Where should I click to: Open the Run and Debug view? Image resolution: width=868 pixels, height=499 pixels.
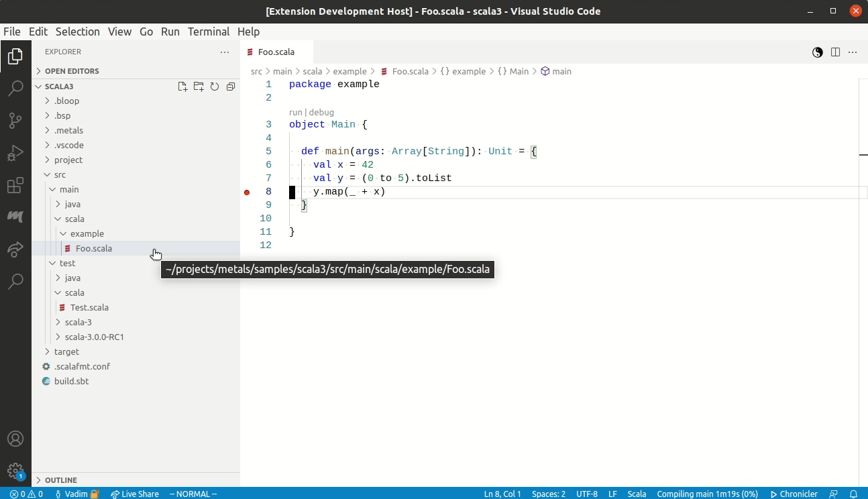click(x=15, y=154)
